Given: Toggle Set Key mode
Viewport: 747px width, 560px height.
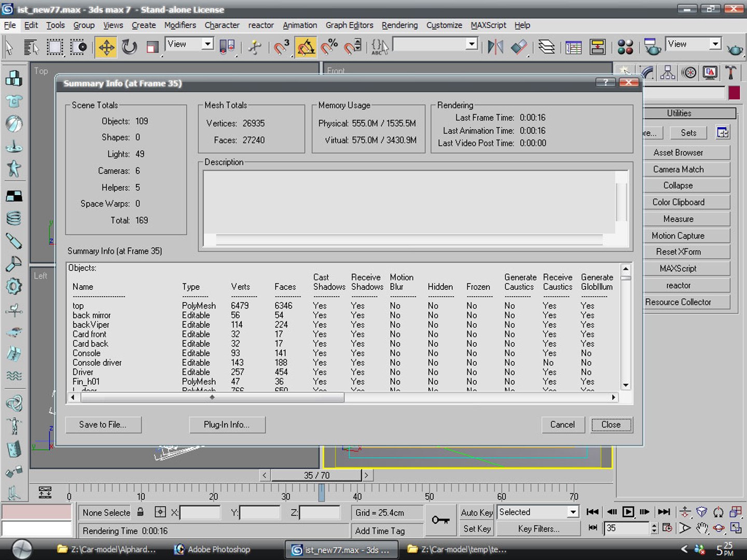Looking at the screenshot, I should 477,529.
